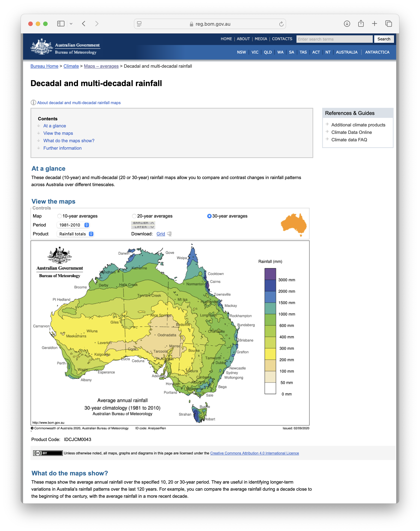Screen dimensions: 420x531
Task: Open the Share icon in toolbar
Action: (361, 23)
